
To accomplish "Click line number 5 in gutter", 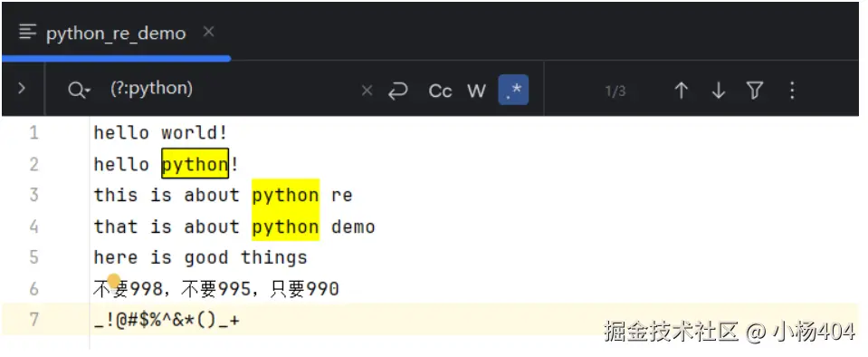I will pyautogui.click(x=33, y=257).
